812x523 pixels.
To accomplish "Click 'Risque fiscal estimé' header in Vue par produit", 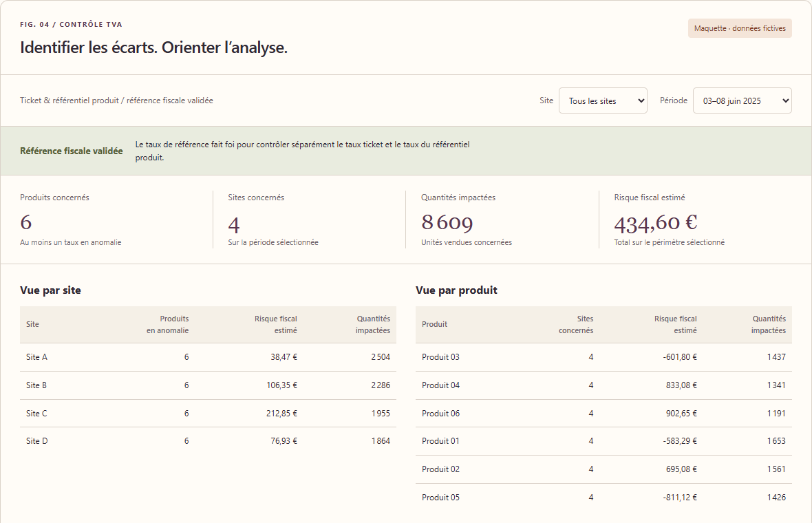I will (x=676, y=325).
